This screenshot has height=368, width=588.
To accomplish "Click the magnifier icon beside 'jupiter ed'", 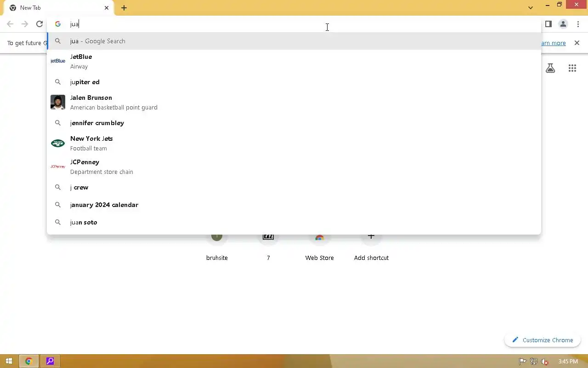I will [x=58, y=82].
